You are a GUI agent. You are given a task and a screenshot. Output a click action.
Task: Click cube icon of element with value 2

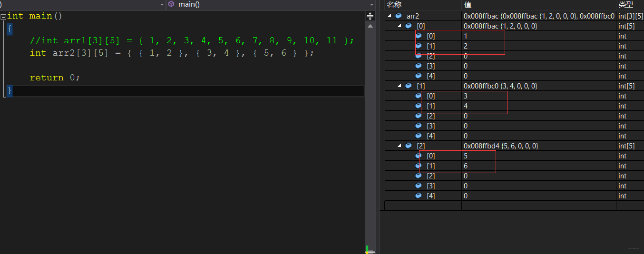coord(419,46)
